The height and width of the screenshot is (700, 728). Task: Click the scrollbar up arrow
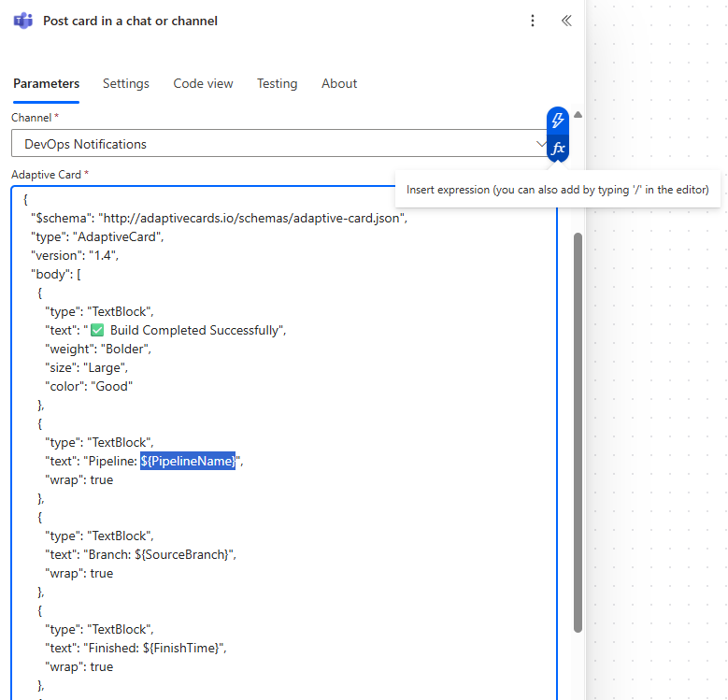point(578,115)
